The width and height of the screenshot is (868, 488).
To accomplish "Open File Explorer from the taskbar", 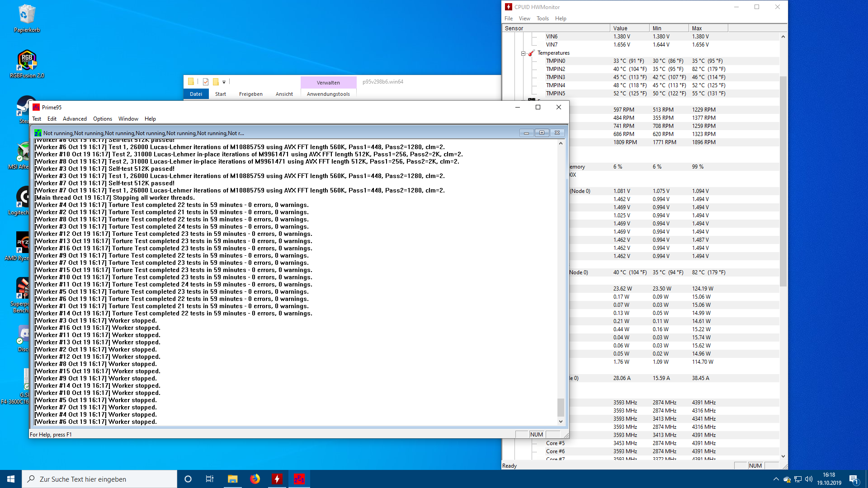I will click(232, 479).
